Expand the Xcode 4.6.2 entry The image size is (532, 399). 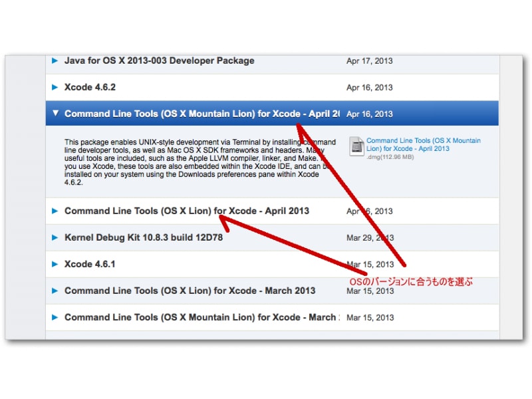(56, 87)
